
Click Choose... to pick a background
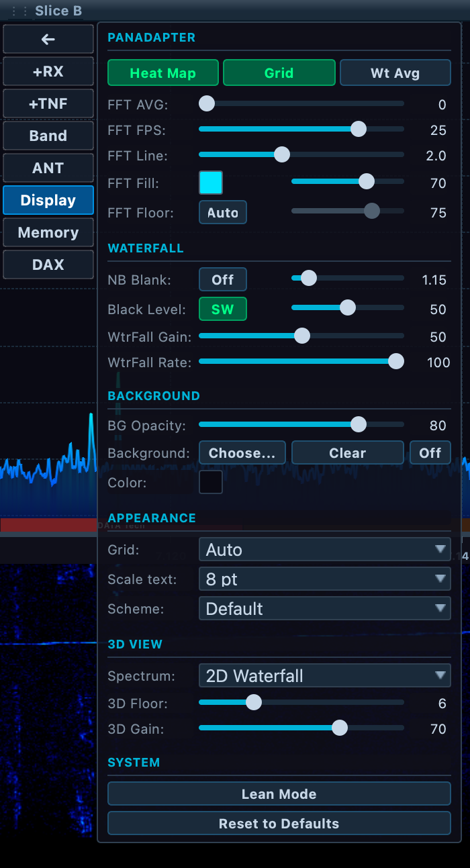click(242, 452)
